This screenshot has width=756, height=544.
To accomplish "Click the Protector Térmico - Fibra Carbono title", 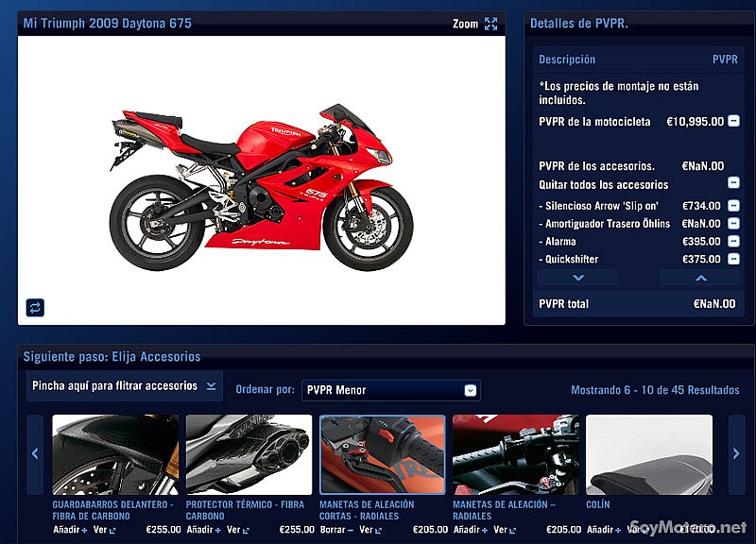I will click(245, 510).
